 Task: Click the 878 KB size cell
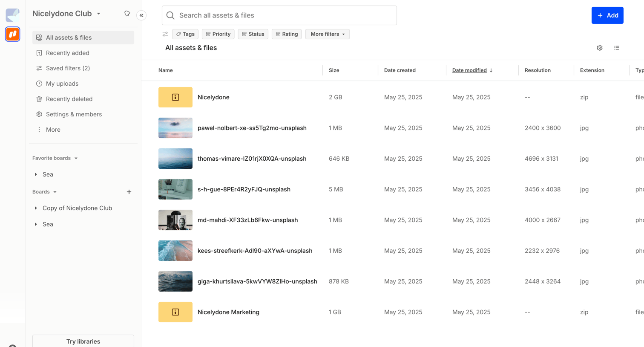pos(339,281)
